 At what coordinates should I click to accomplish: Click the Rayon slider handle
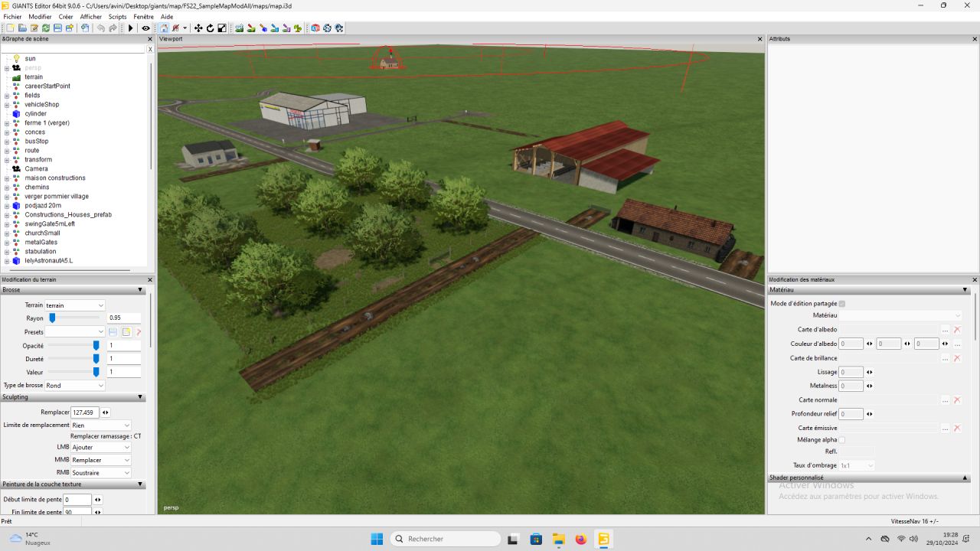coord(52,318)
